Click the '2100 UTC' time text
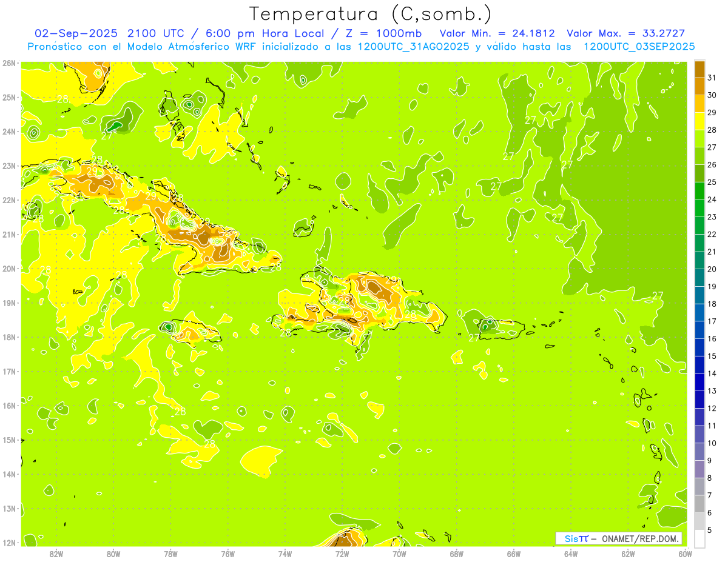728x562 pixels. pos(156,33)
